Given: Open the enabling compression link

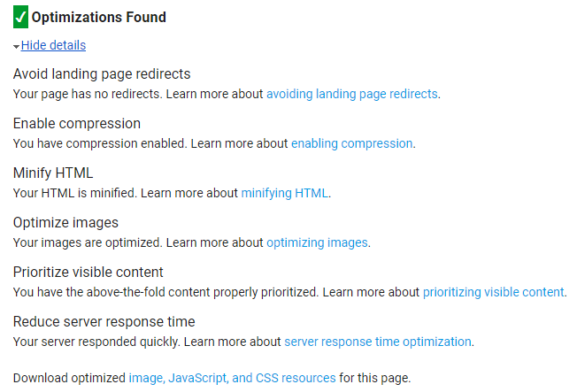Looking at the screenshot, I should tap(352, 143).
